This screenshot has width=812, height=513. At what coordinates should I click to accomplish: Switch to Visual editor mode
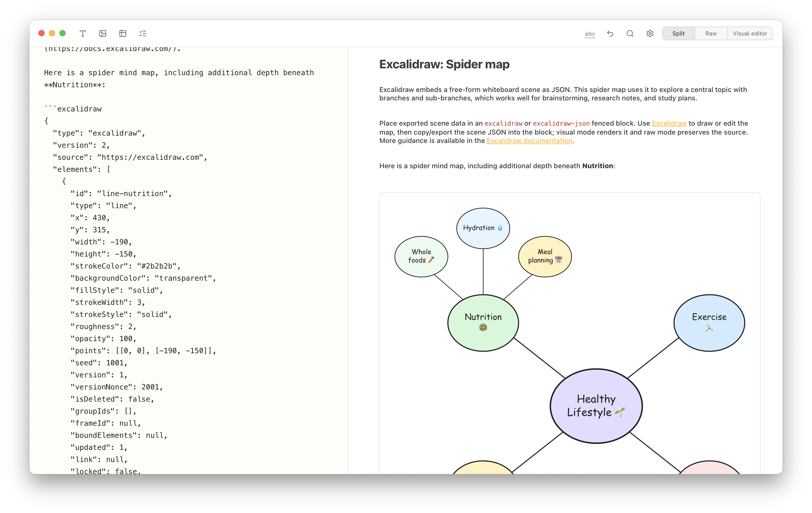click(x=749, y=33)
